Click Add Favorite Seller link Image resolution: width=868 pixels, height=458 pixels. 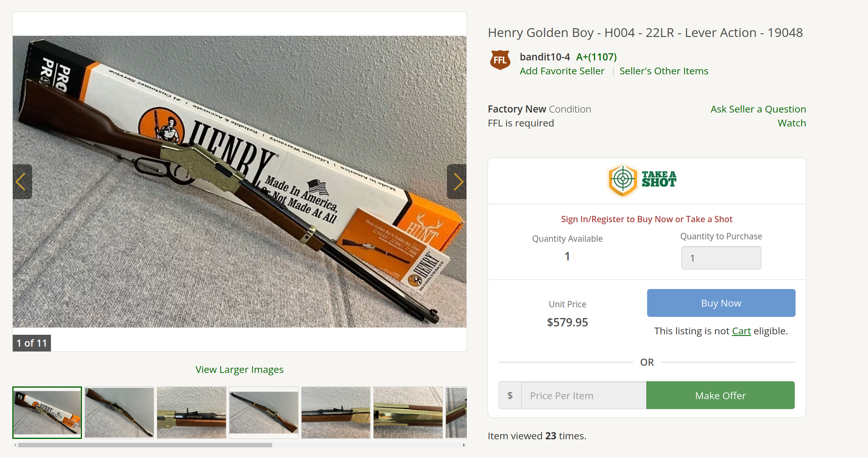click(x=562, y=71)
